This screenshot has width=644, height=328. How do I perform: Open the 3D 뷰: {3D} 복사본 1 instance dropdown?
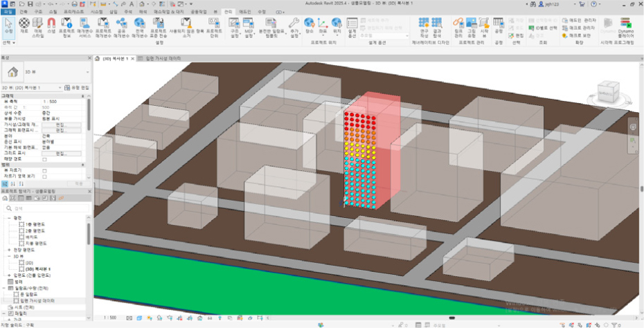(x=60, y=87)
